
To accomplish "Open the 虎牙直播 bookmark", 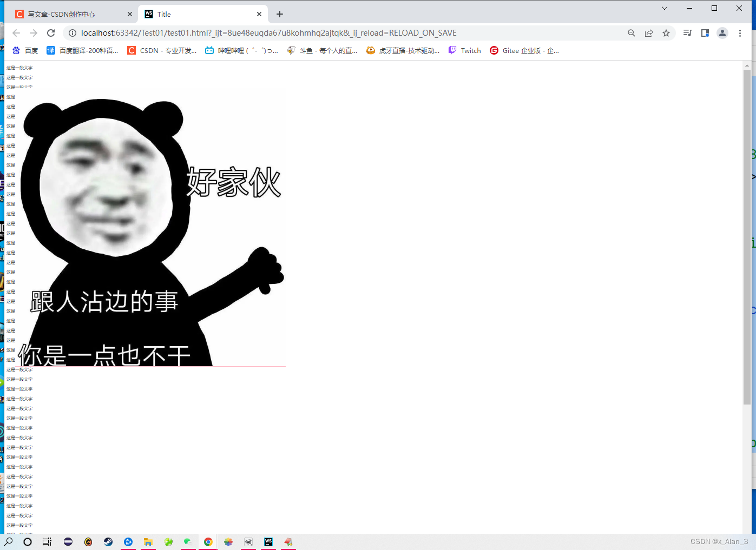I will [x=403, y=50].
